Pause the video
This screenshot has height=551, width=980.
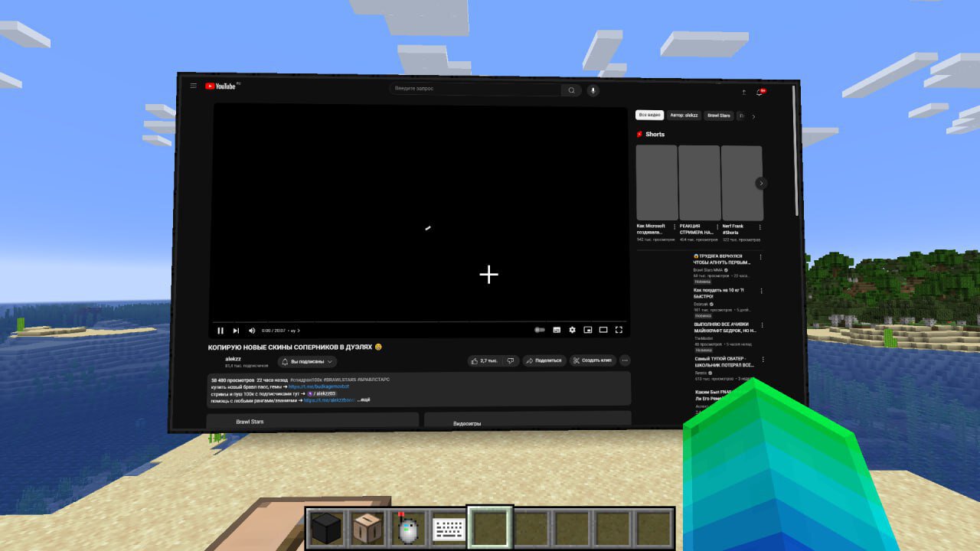220,331
